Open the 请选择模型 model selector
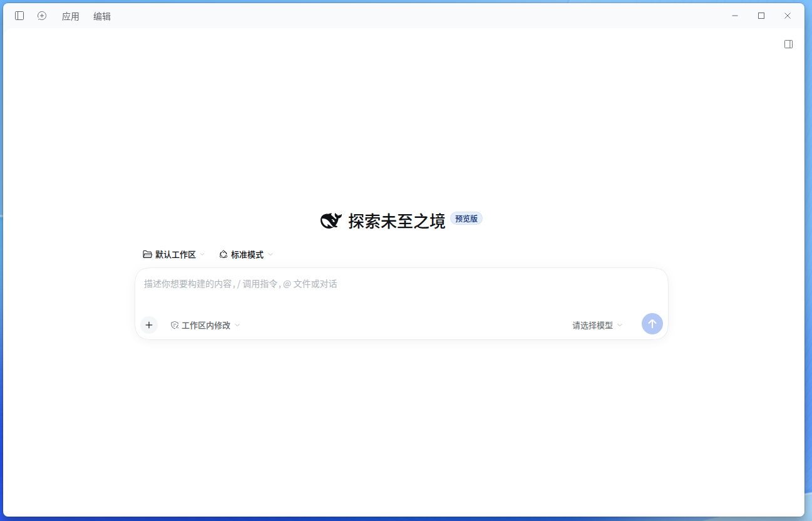This screenshot has height=521, width=812. (x=597, y=326)
